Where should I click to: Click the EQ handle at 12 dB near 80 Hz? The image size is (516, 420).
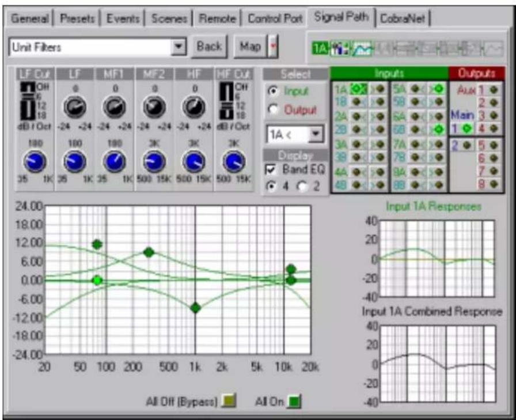97,244
